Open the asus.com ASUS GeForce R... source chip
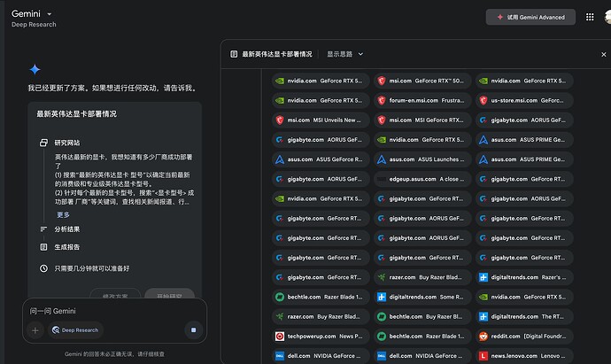This screenshot has width=611, height=364. point(321,159)
